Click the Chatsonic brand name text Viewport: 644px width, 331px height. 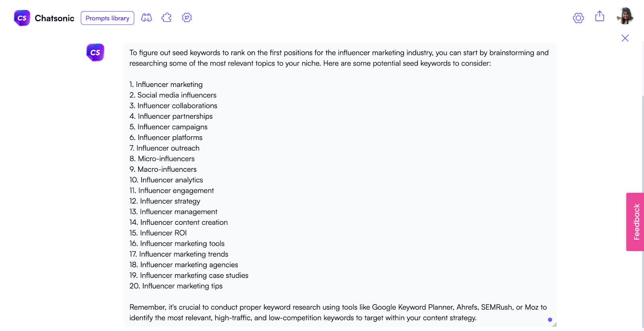click(54, 18)
